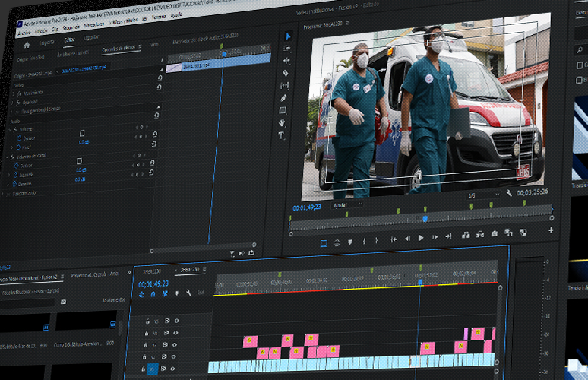Screen dimensions: 588x380
Task: Select the Rectangle tool
Action: (283, 110)
